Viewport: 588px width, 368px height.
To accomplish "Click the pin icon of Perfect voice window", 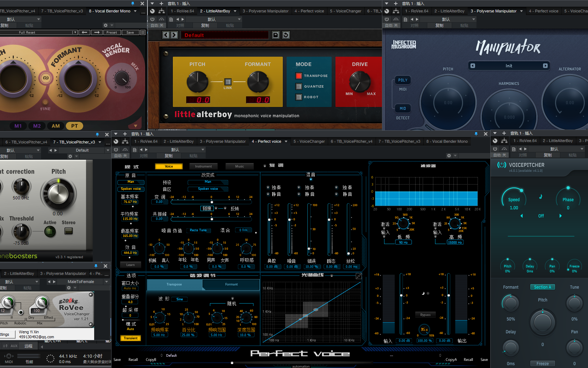I will pyautogui.click(x=476, y=134).
